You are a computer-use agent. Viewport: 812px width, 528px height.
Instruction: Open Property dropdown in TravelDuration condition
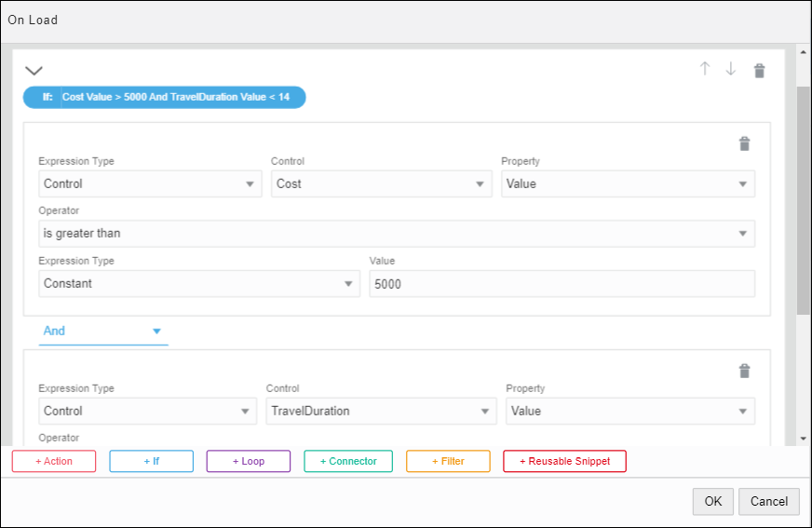tap(630, 411)
